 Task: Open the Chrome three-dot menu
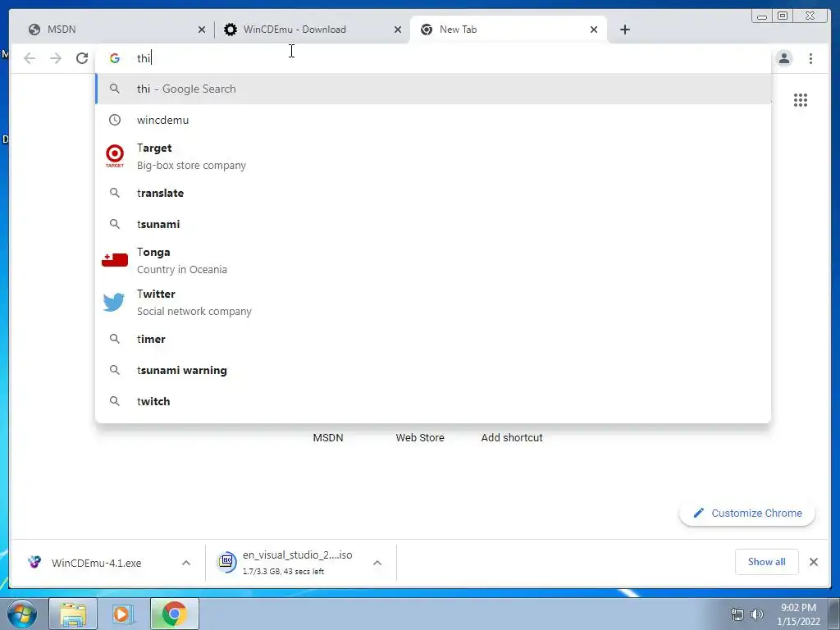[x=811, y=58]
